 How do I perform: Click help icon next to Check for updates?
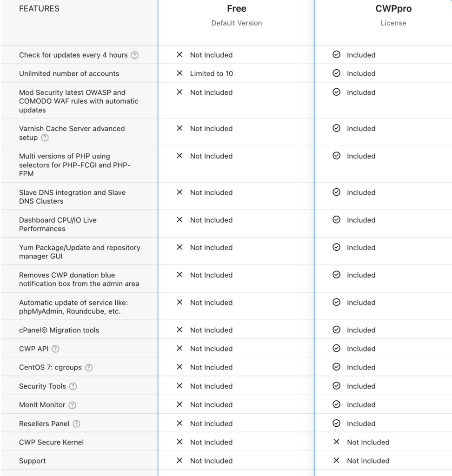pos(134,55)
